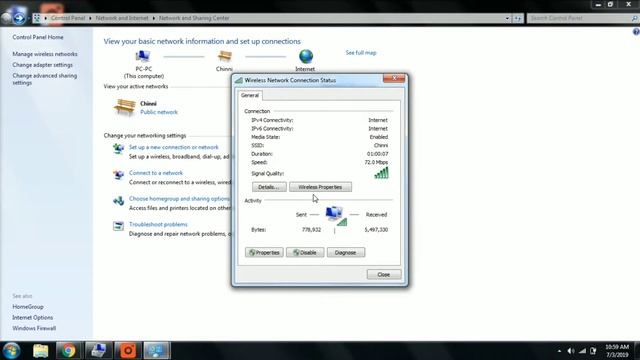Click Network and Sharing Center breadcrumb
Image resolution: width=640 pixels, height=360 pixels.
194,18
